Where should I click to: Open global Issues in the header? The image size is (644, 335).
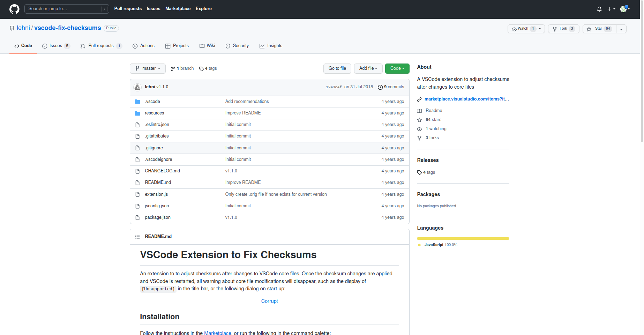point(153,9)
